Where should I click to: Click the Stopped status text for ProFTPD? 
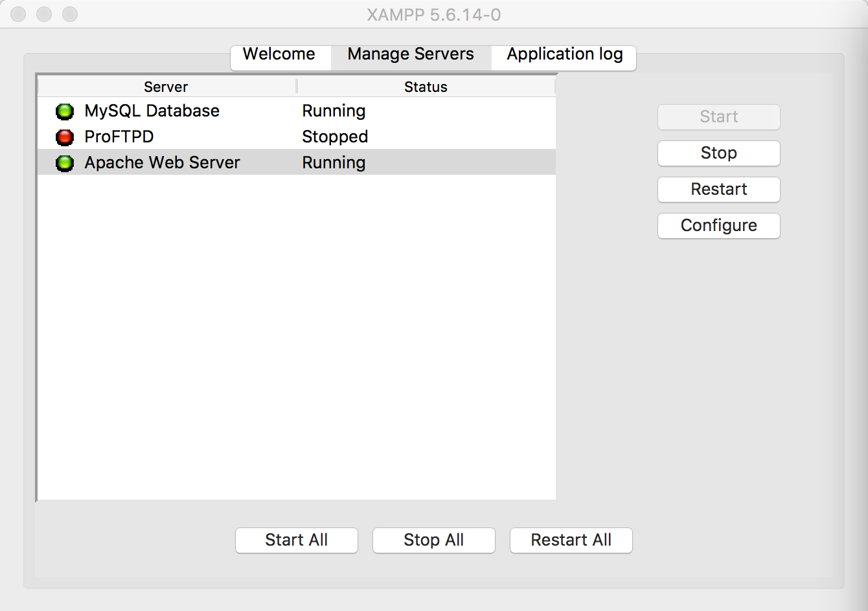[335, 137]
